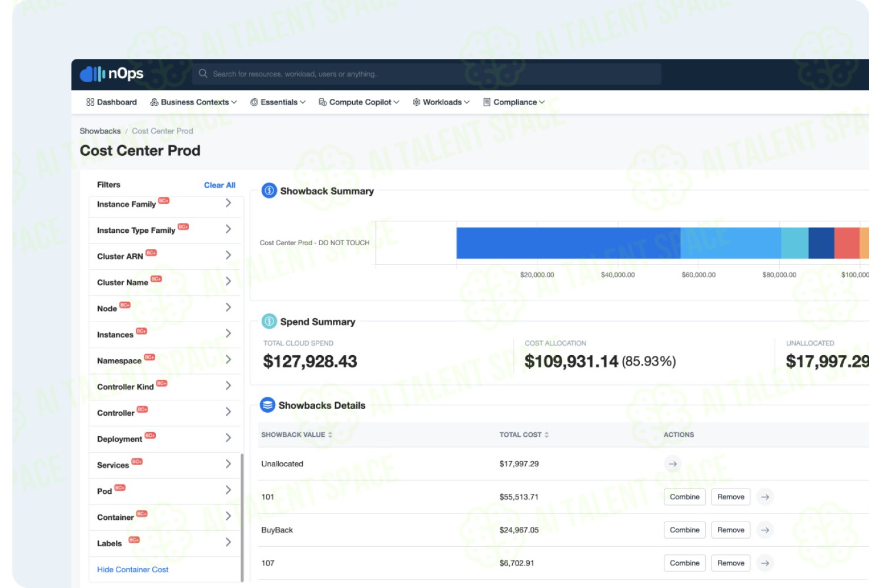Open details arrow for 101 row
The width and height of the screenshot is (882, 588).
(764, 497)
